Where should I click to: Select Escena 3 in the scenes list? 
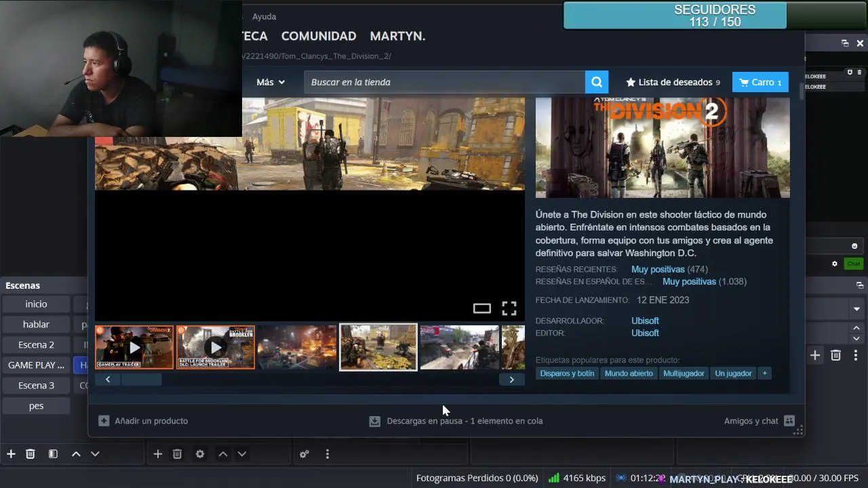pyautogui.click(x=36, y=385)
